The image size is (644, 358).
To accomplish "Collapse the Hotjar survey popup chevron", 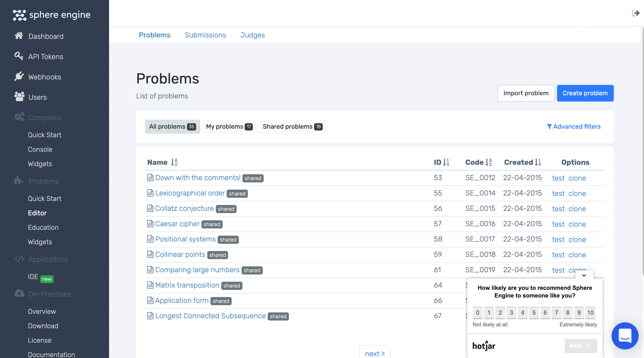I will [x=584, y=275].
